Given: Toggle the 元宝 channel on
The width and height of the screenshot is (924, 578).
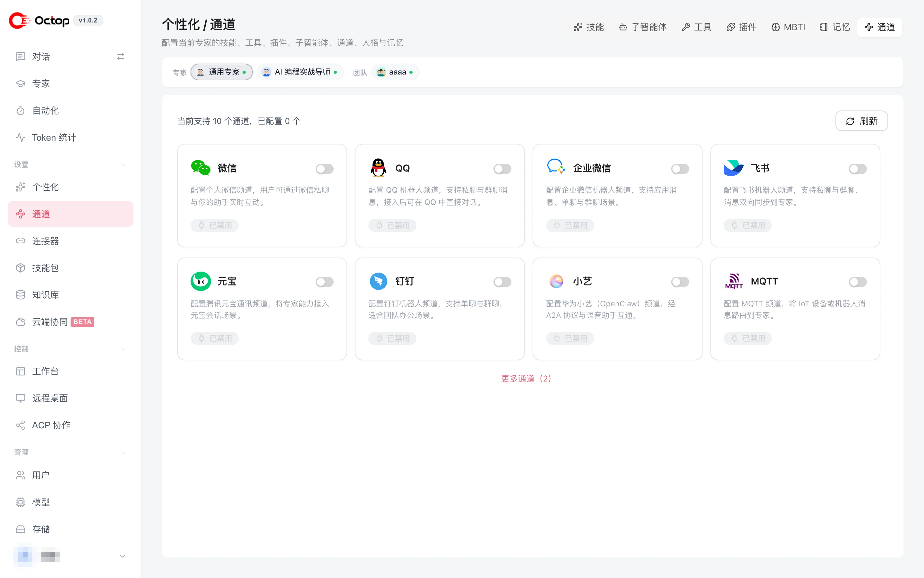Looking at the screenshot, I should pyautogui.click(x=325, y=282).
